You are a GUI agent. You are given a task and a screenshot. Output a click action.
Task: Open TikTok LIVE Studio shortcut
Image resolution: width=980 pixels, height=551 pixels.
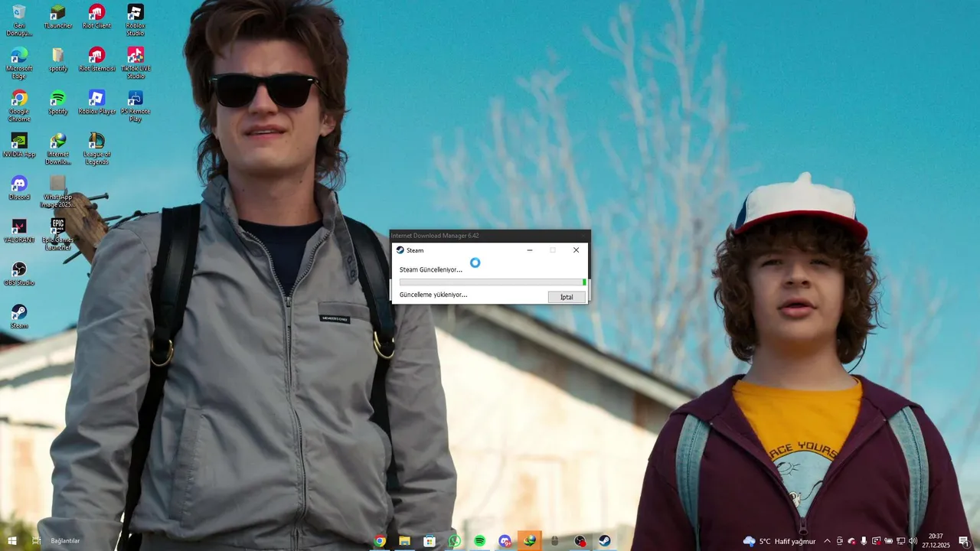(x=136, y=63)
